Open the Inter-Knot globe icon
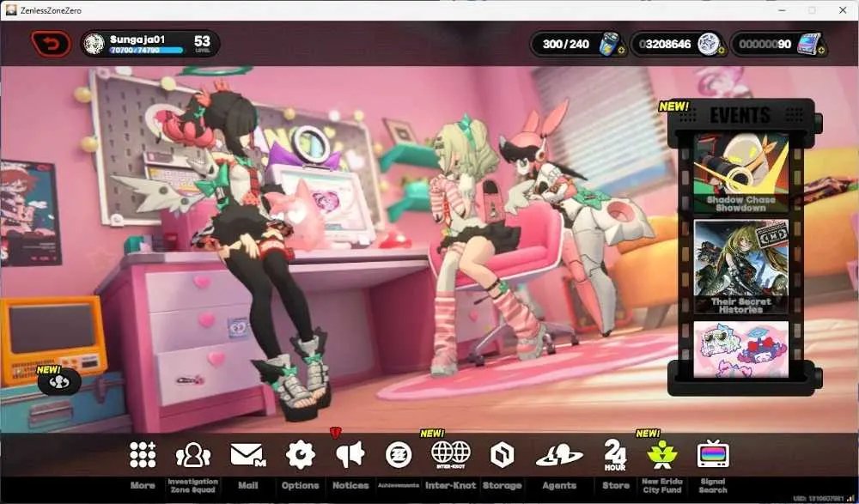This screenshot has width=859, height=504. (x=450, y=455)
